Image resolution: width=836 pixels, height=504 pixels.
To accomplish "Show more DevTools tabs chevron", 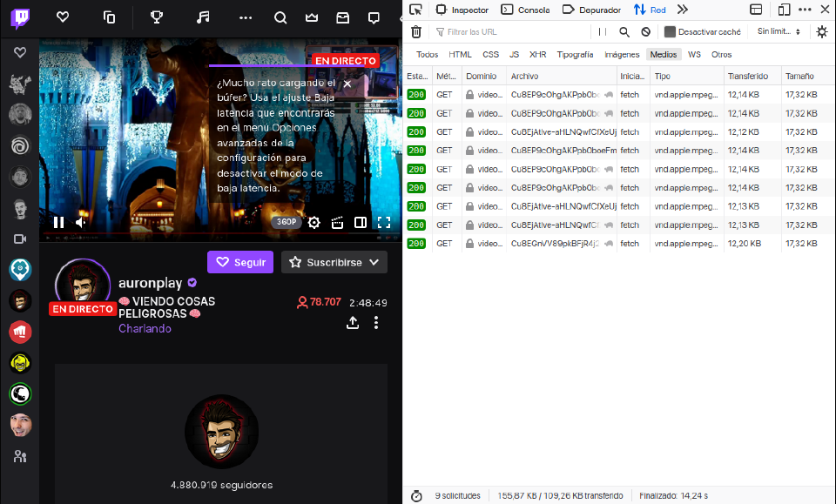I will point(683,10).
